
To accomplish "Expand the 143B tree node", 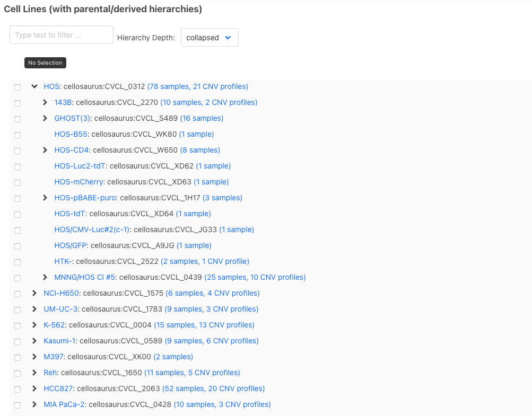I will coord(45,102).
